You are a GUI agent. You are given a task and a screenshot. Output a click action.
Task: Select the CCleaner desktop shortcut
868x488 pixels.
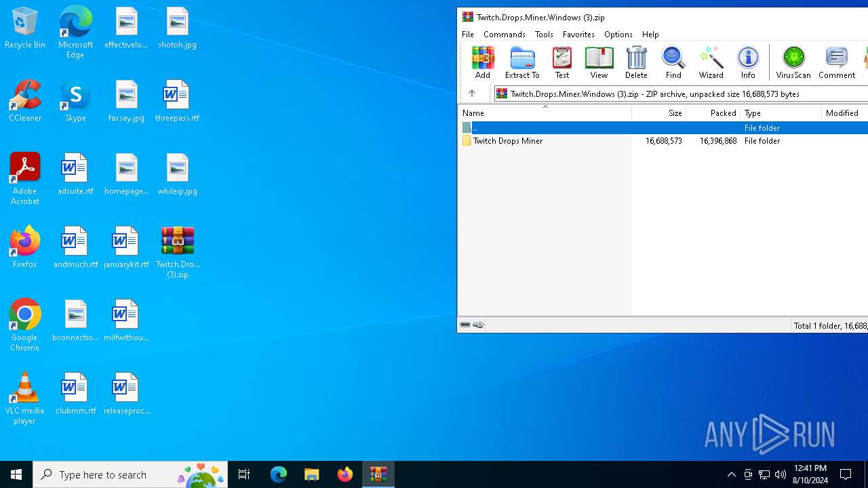[25, 101]
